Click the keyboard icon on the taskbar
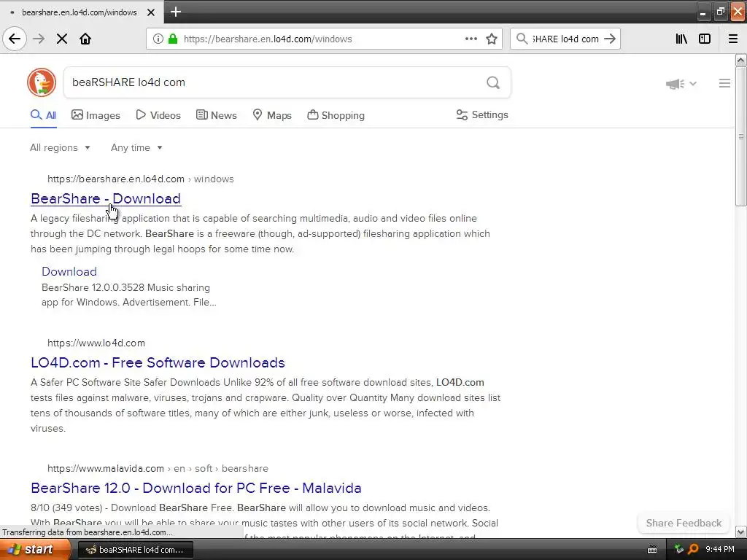This screenshot has width=747, height=560. coord(652,550)
